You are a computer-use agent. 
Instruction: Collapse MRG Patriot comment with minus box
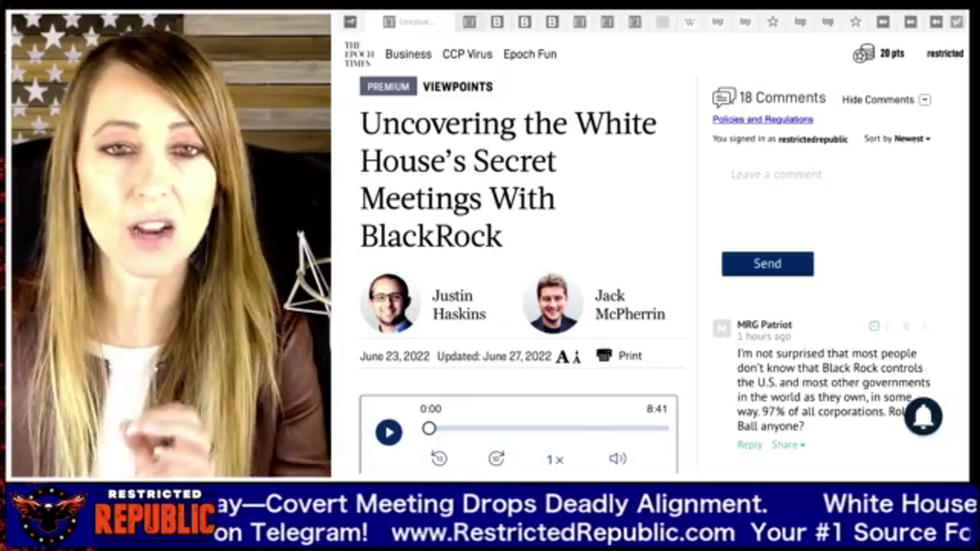click(x=874, y=326)
